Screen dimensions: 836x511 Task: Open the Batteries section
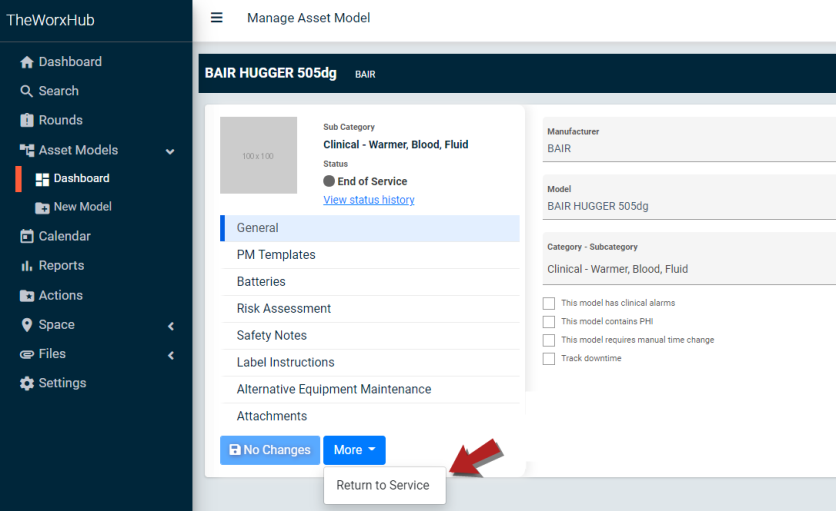(x=370, y=282)
